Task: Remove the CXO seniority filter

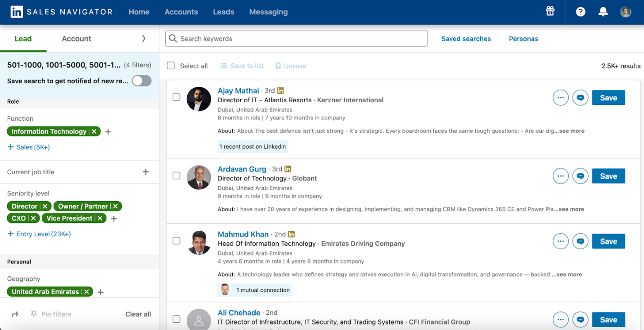Action: (x=33, y=218)
